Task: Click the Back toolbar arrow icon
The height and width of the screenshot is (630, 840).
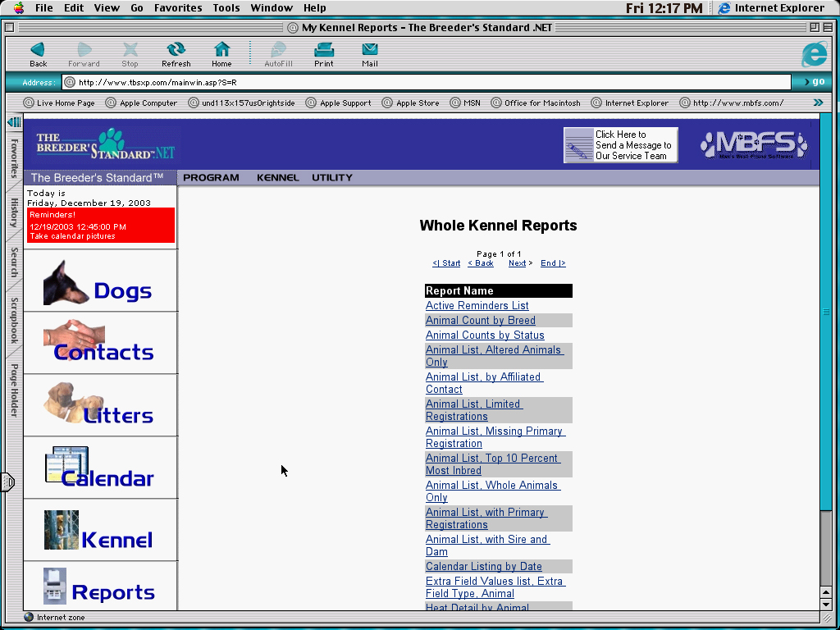Action: [38, 50]
